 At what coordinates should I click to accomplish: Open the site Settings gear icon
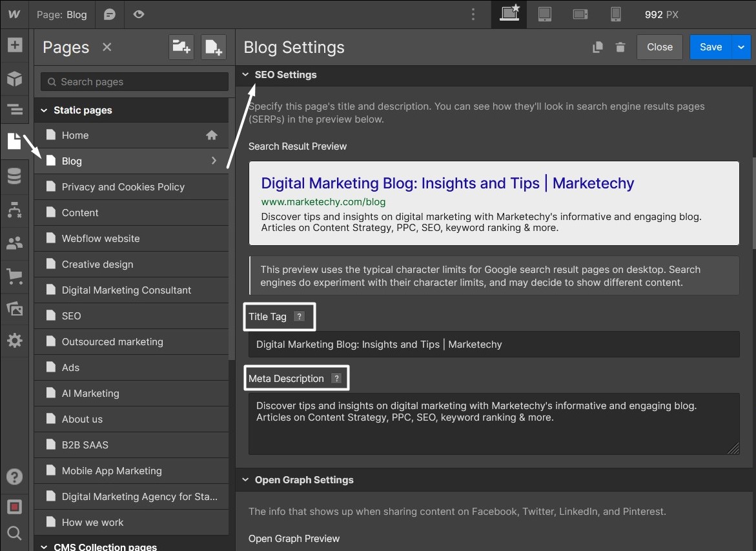point(14,341)
